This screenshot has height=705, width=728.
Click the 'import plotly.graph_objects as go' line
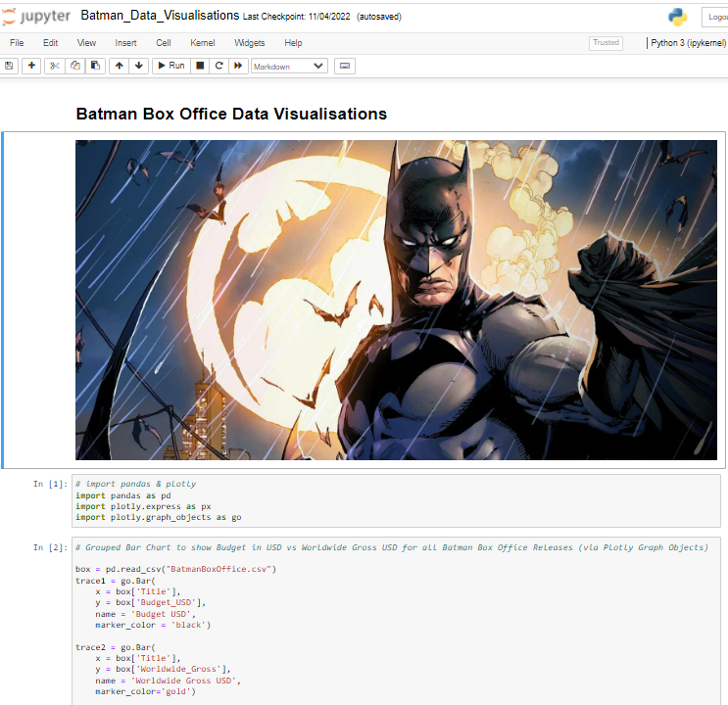159,517
